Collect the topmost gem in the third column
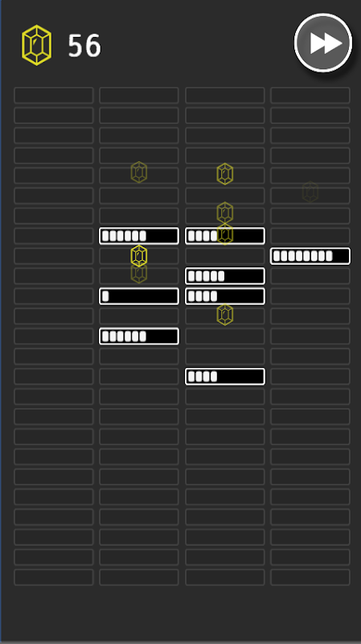361x644 pixels. point(225,174)
